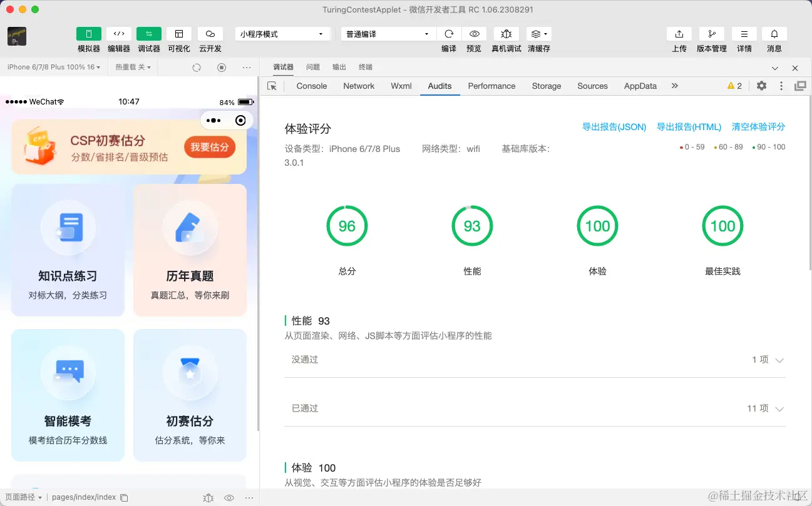Screen dimensions: 812x506
Task: Open the 热重载 hot reload dropdown
Action: click(x=133, y=67)
